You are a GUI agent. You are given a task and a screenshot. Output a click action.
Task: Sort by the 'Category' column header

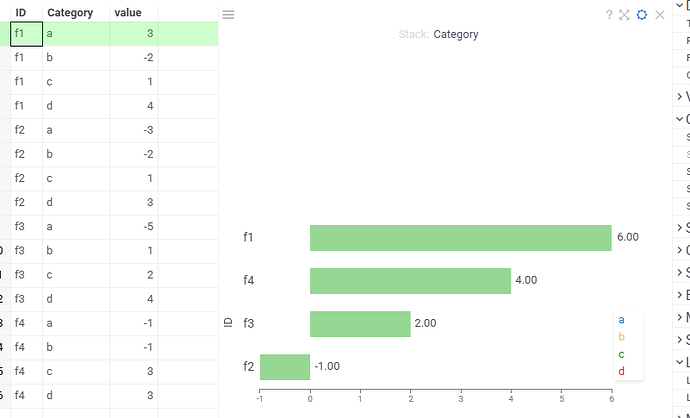(x=70, y=13)
